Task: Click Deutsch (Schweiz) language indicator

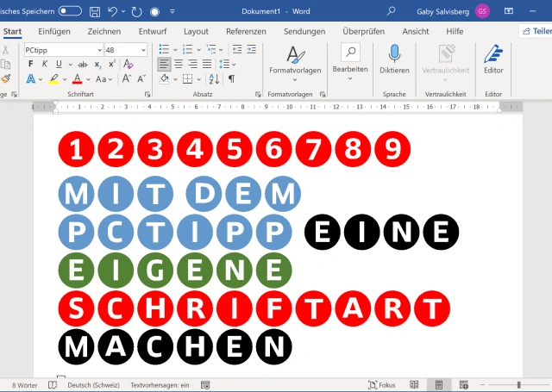Action: point(94,385)
